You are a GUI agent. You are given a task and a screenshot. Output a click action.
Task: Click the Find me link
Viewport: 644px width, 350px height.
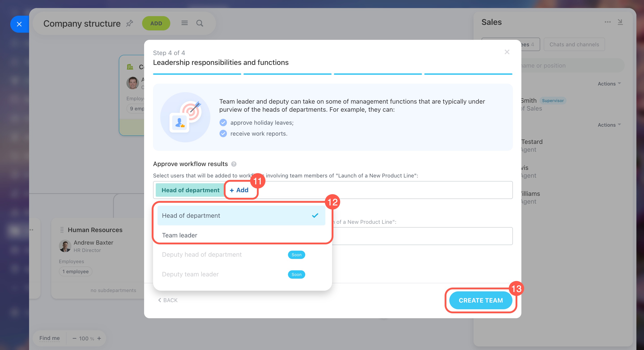tap(49, 338)
